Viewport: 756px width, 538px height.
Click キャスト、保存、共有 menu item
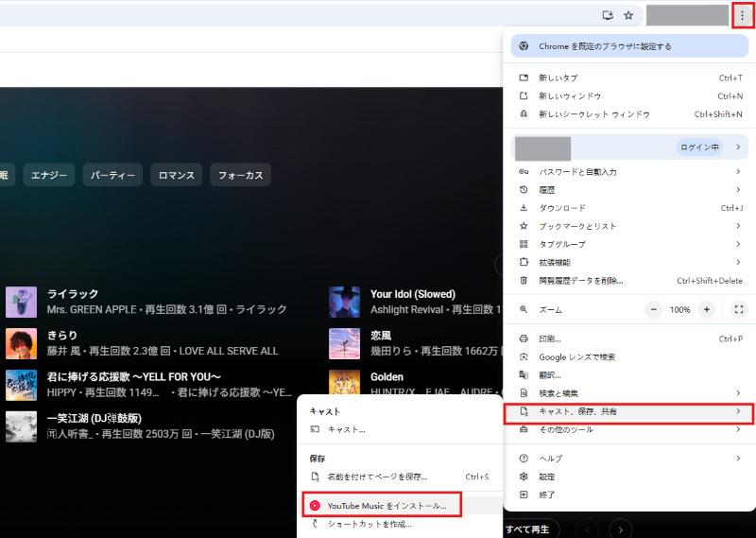tap(629, 411)
